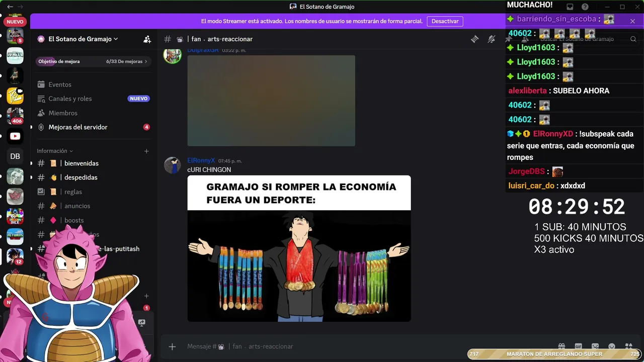
Task: Collapse the Información channel category
Action: point(55,151)
